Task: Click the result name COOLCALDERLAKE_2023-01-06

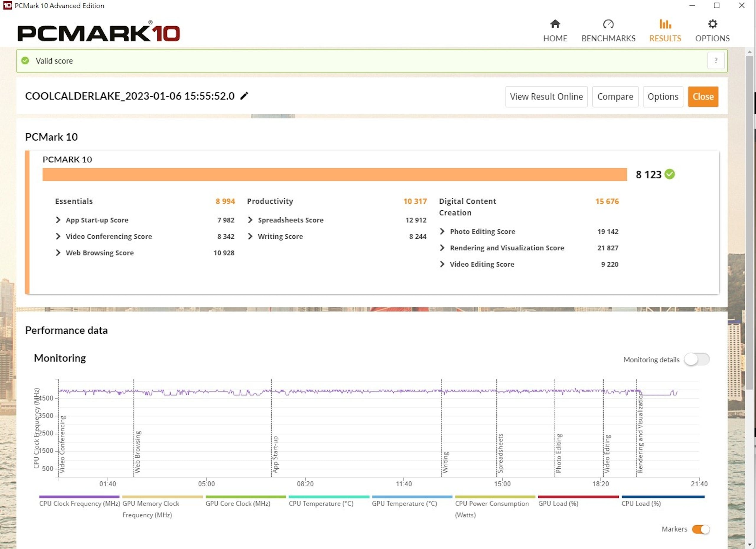Action: [x=130, y=96]
